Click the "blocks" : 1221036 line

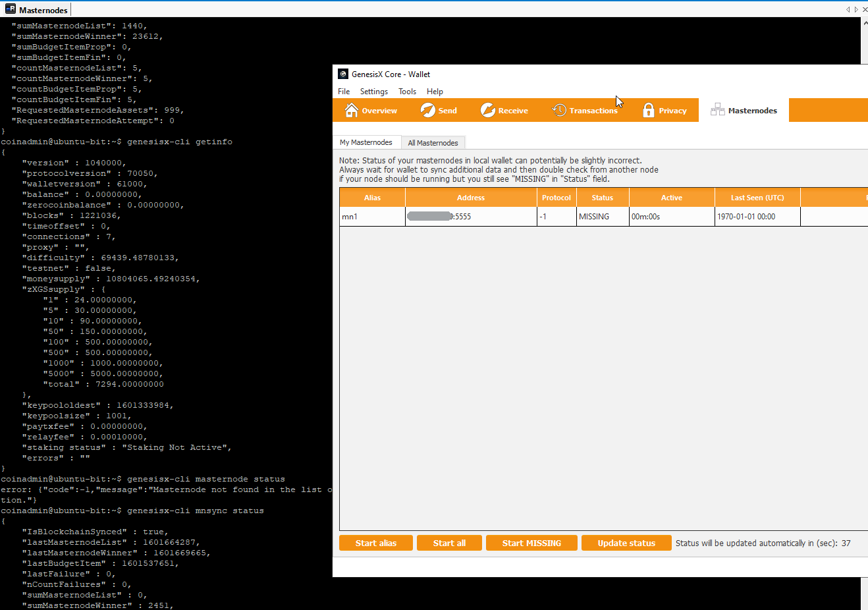point(72,215)
